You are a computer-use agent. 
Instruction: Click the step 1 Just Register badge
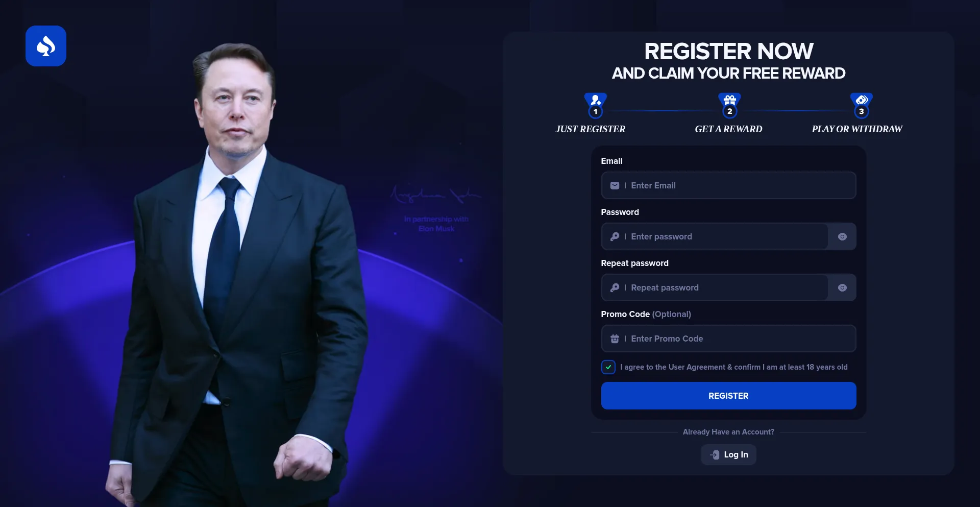pyautogui.click(x=595, y=105)
